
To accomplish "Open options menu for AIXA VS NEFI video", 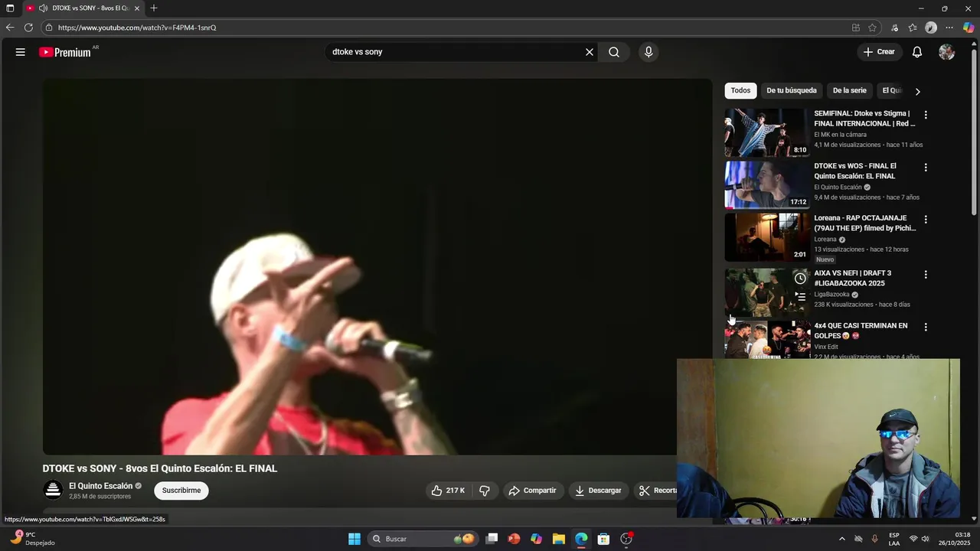I will 926,274.
